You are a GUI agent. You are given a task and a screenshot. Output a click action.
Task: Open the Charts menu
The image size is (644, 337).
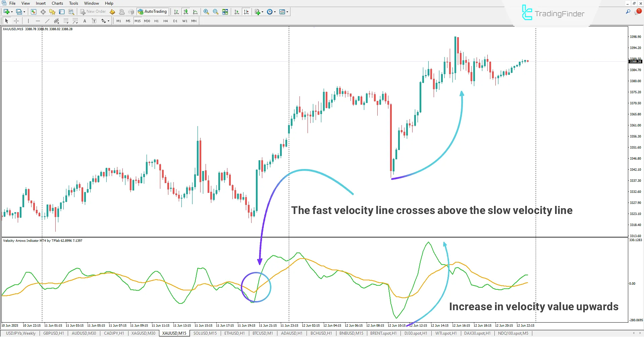click(x=57, y=3)
